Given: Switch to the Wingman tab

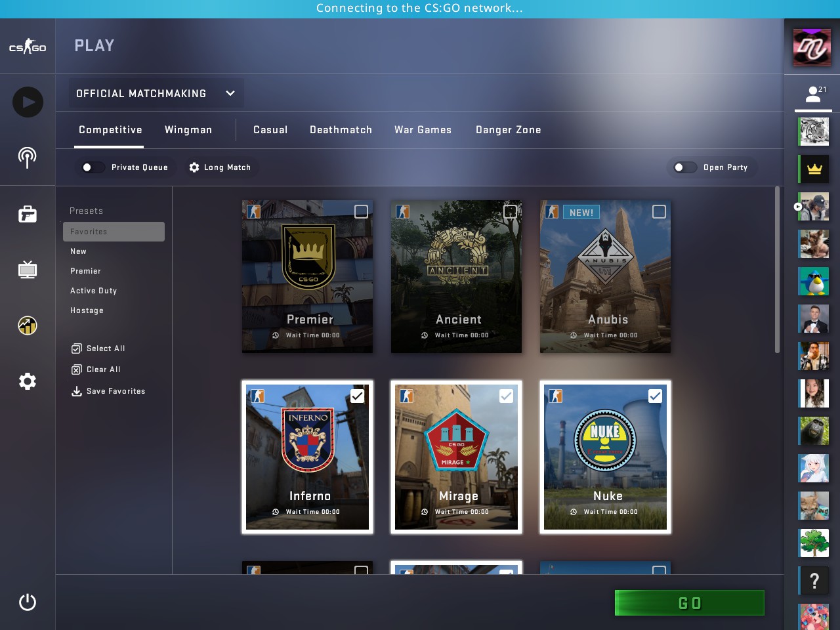Looking at the screenshot, I should 188,130.
